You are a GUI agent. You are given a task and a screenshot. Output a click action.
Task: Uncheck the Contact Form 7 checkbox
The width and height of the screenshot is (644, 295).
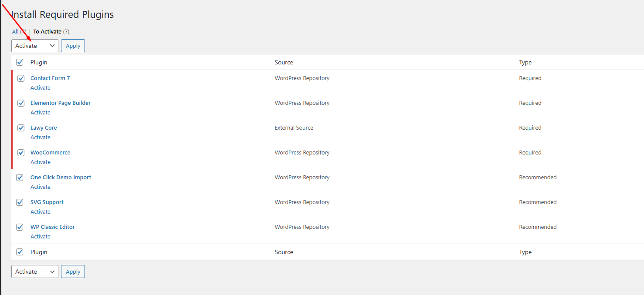(20, 78)
